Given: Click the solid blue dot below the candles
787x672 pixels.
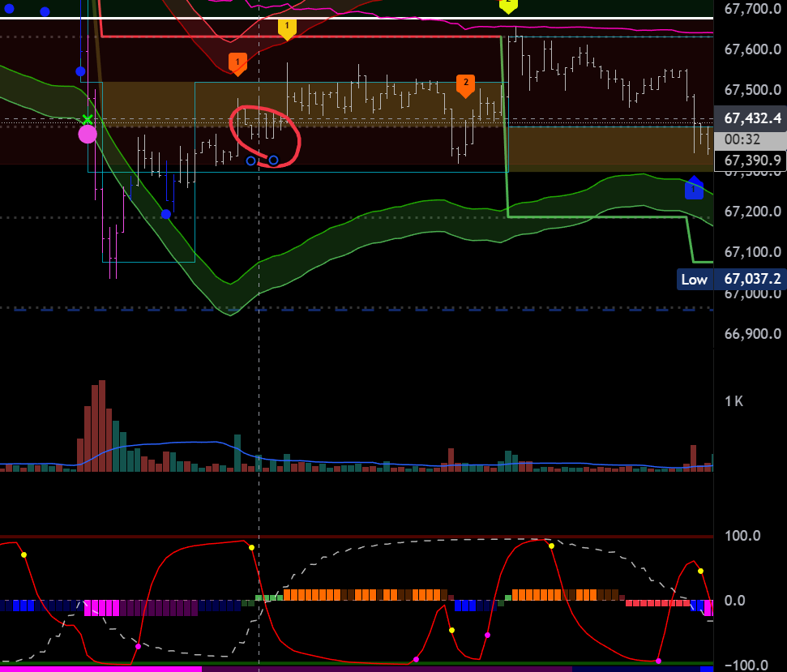Looking at the screenshot, I should (x=165, y=214).
